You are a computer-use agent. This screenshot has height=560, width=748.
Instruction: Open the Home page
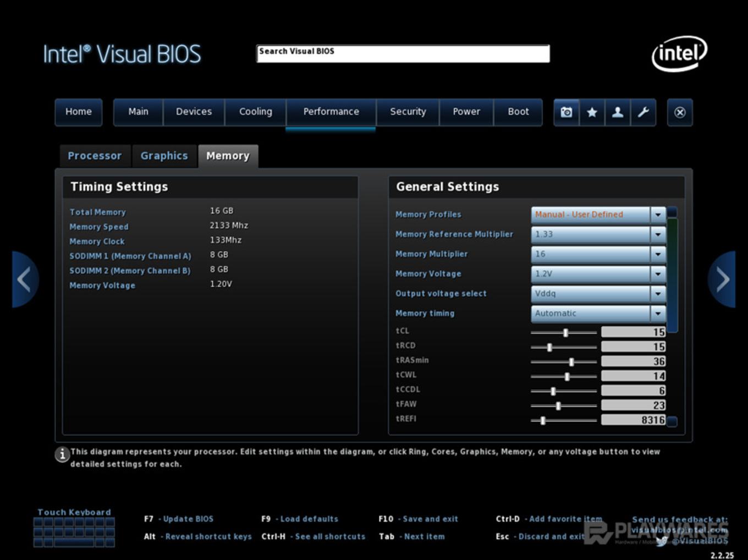(x=79, y=112)
